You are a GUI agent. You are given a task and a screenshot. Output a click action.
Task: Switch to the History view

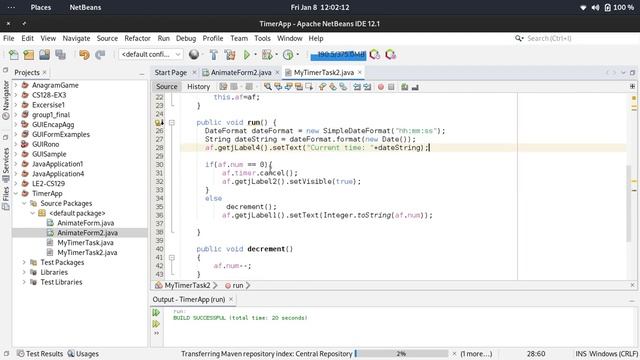click(198, 87)
